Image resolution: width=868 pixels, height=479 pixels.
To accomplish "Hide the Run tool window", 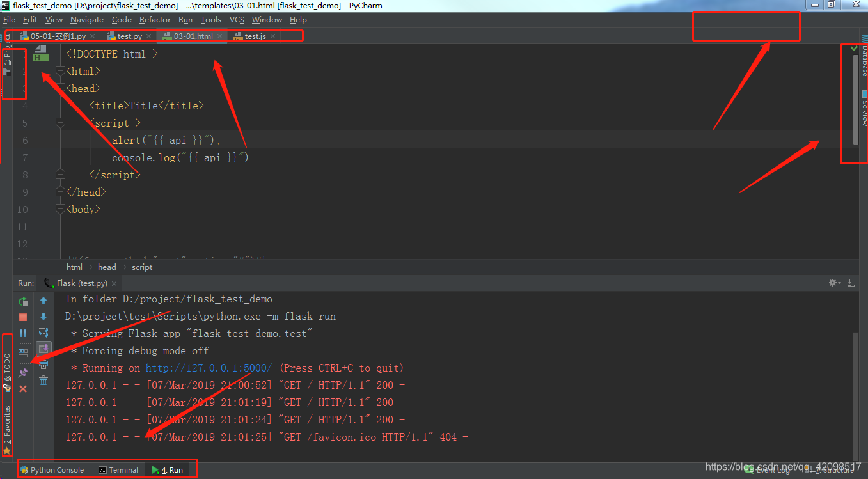I will click(851, 283).
